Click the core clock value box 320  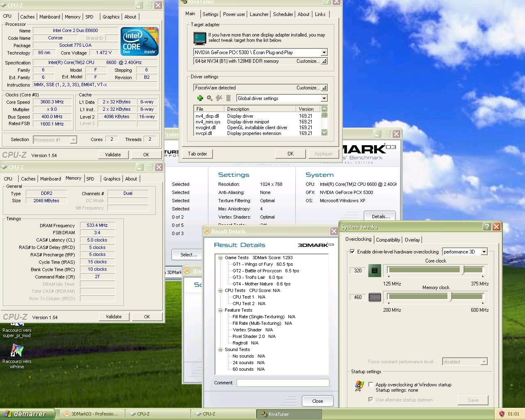point(358,271)
